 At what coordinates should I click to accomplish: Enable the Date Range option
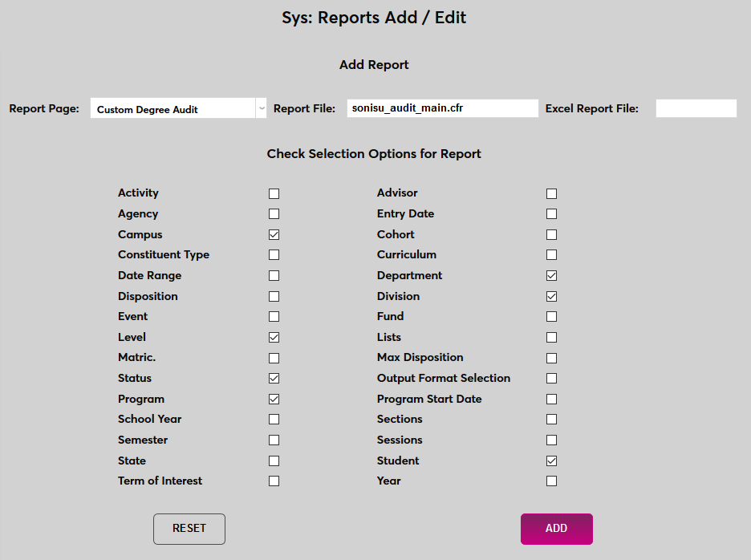(x=274, y=275)
